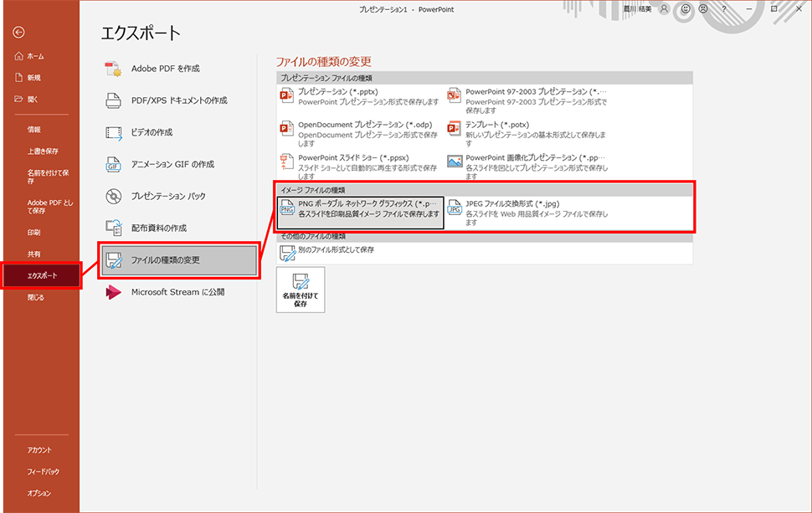Select エクスポート in the sidebar
812x513 pixels.
point(41,275)
